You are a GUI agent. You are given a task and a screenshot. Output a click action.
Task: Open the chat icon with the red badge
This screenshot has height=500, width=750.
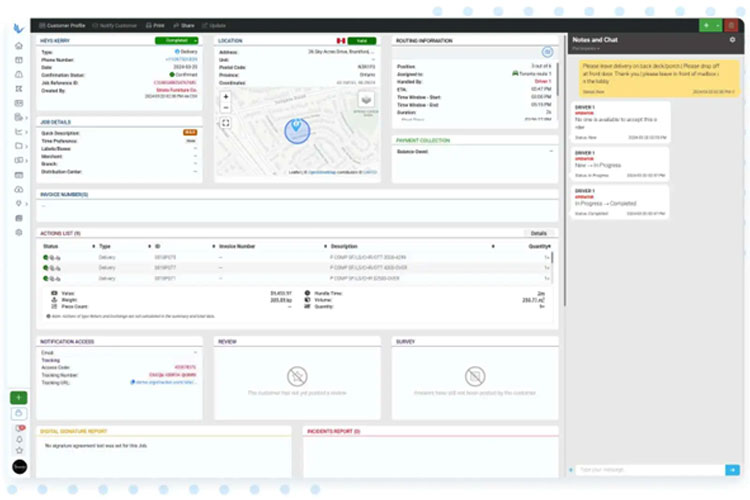pyautogui.click(x=20, y=428)
